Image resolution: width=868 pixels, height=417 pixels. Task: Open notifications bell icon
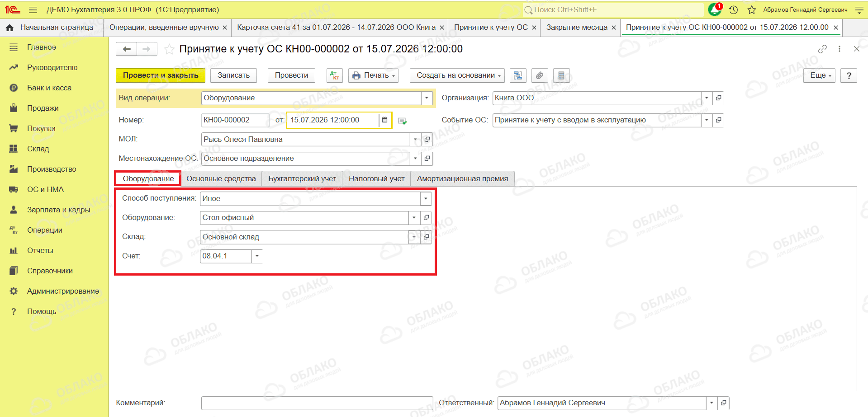(715, 9)
